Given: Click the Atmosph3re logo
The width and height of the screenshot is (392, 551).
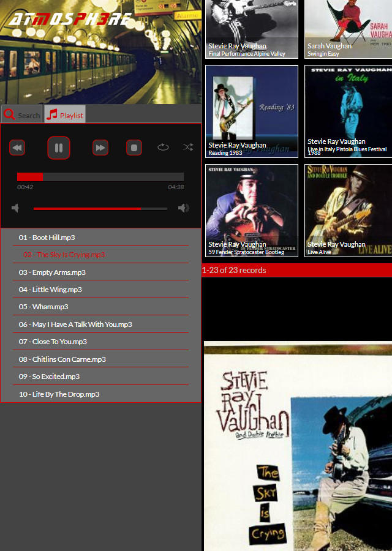Looking at the screenshot, I should 70,20.
